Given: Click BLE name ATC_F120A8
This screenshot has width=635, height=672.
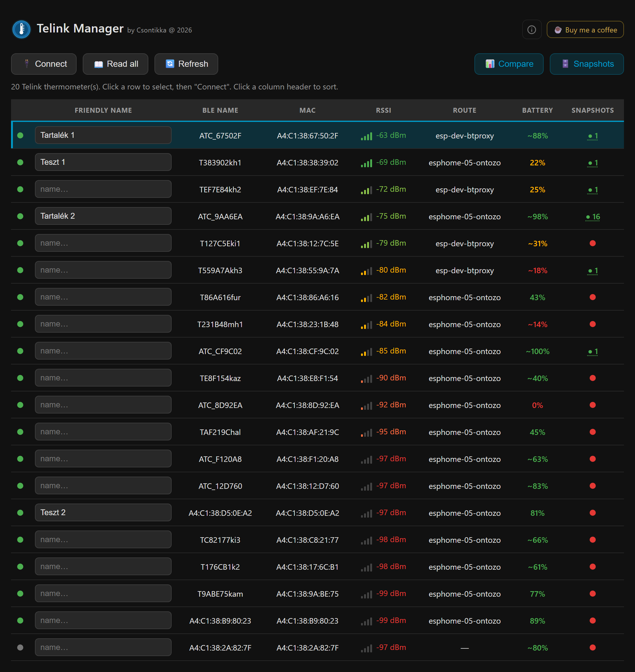Looking at the screenshot, I should point(220,459).
